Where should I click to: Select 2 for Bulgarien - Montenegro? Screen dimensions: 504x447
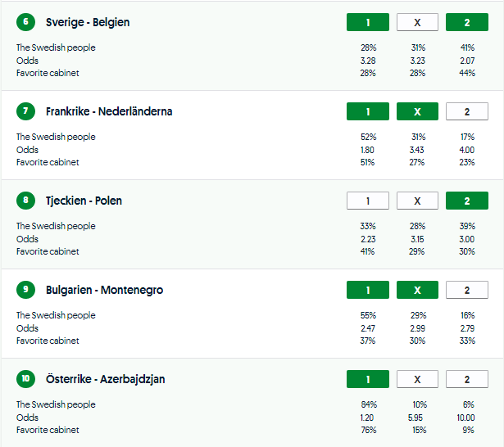coord(466,290)
